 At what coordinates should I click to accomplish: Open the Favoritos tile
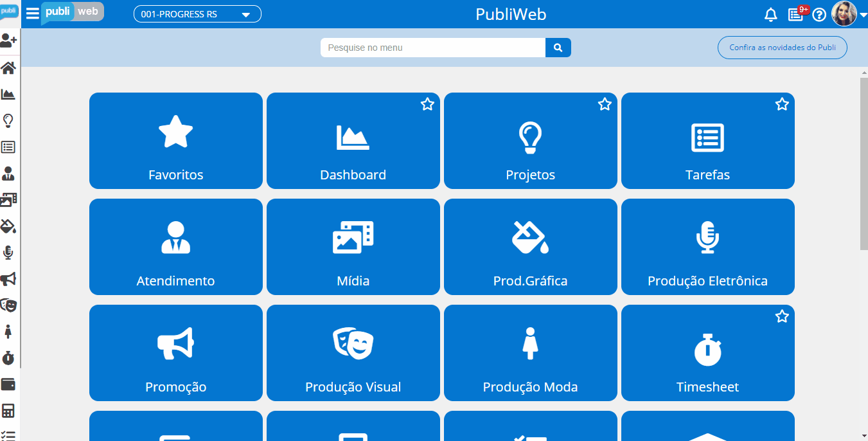[x=176, y=141]
